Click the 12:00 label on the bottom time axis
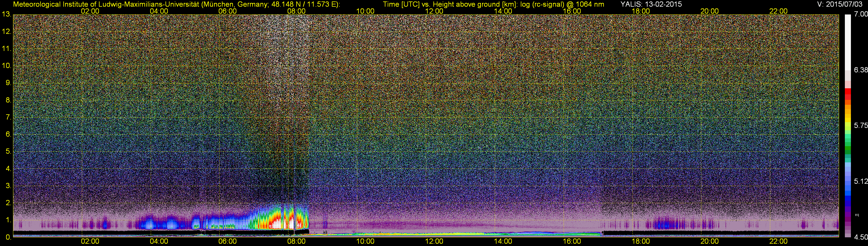 pyautogui.click(x=434, y=241)
